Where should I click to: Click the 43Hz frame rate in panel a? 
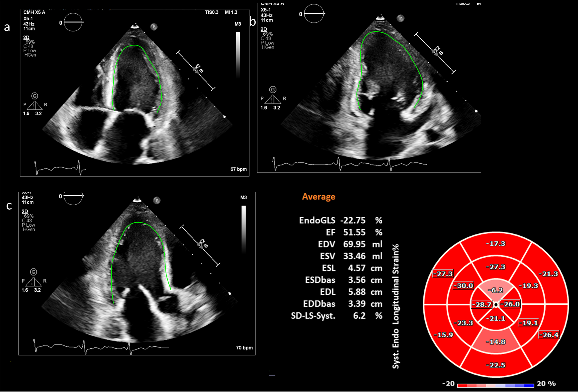tap(29, 24)
